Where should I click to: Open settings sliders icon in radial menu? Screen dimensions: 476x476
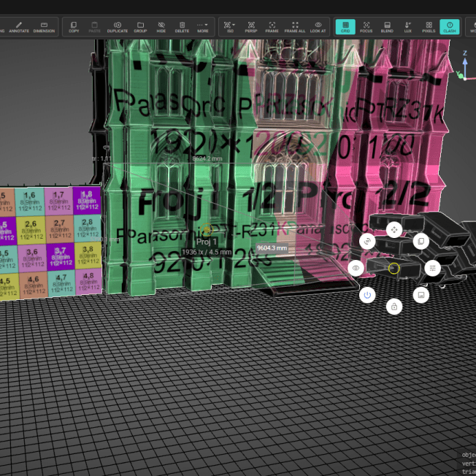[433, 268]
